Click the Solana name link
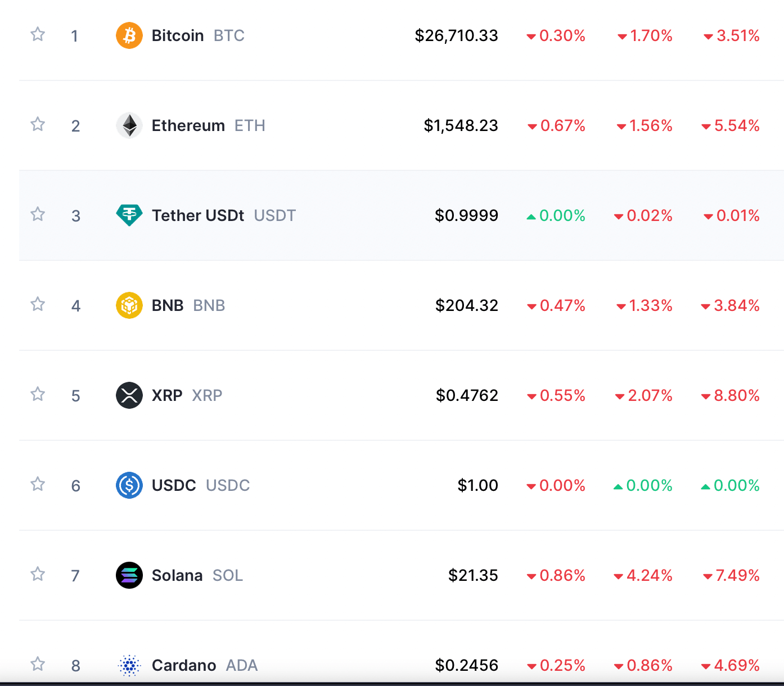784x686 pixels. pyautogui.click(x=177, y=575)
